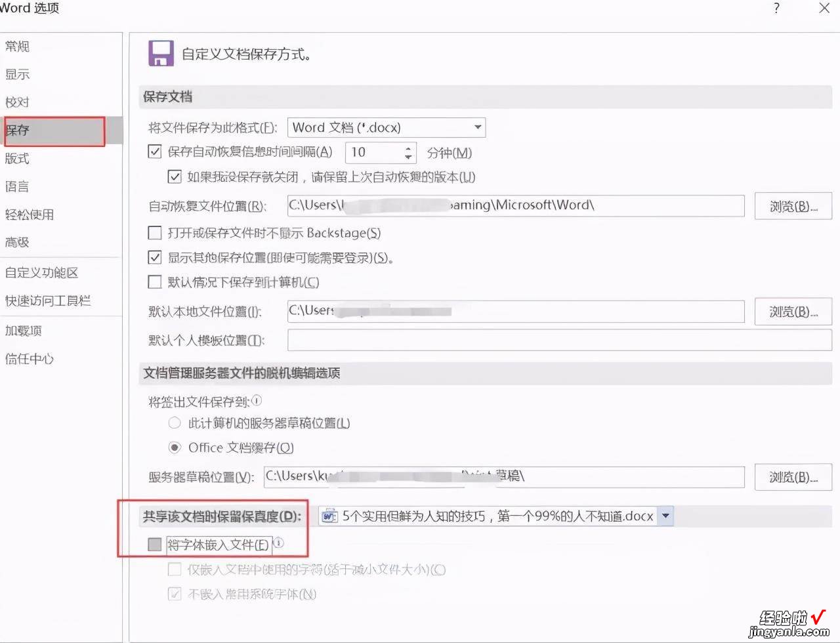Open the 语言 options category
Screen dimensions: 840x643
pos(18,186)
